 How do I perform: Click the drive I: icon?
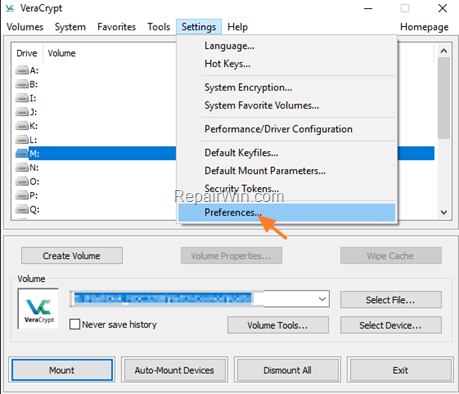(22, 98)
